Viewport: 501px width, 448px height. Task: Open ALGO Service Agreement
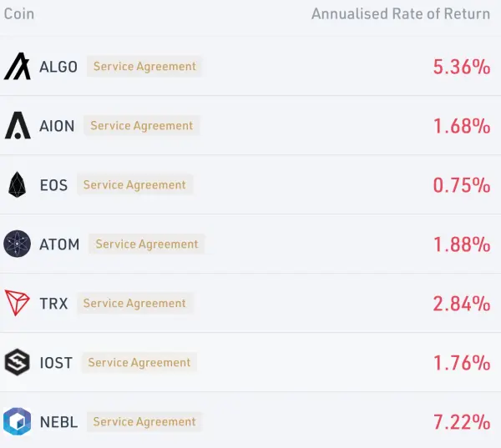click(x=144, y=67)
